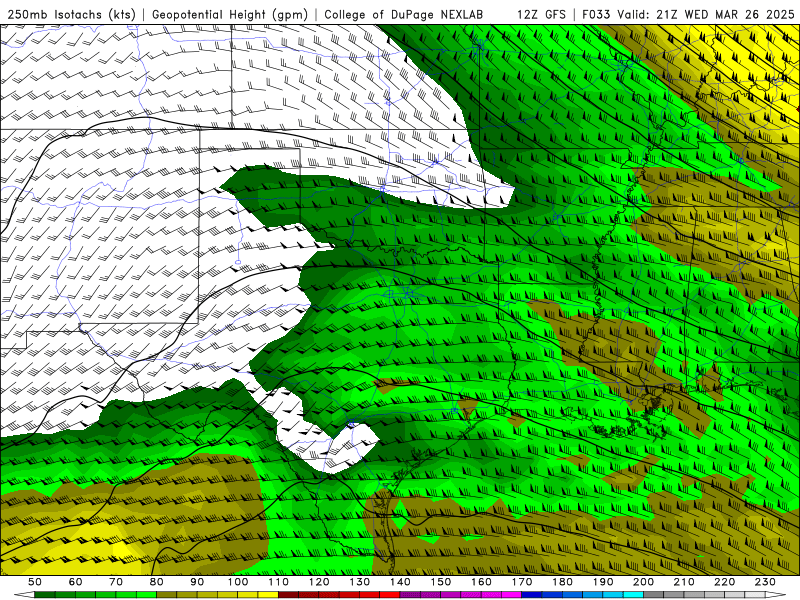Click the "F033 Valid: 21Z WED MAR 26 2025" text

coord(688,15)
